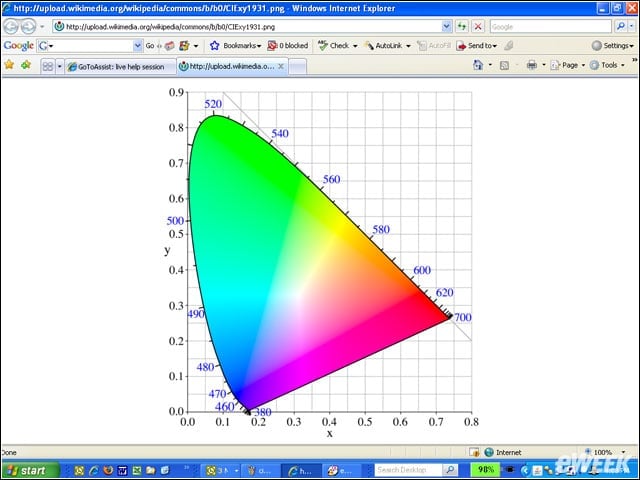Click the highlighter pen icon on Google toolbar
This screenshot has height=480, width=640.
point(509,46)
